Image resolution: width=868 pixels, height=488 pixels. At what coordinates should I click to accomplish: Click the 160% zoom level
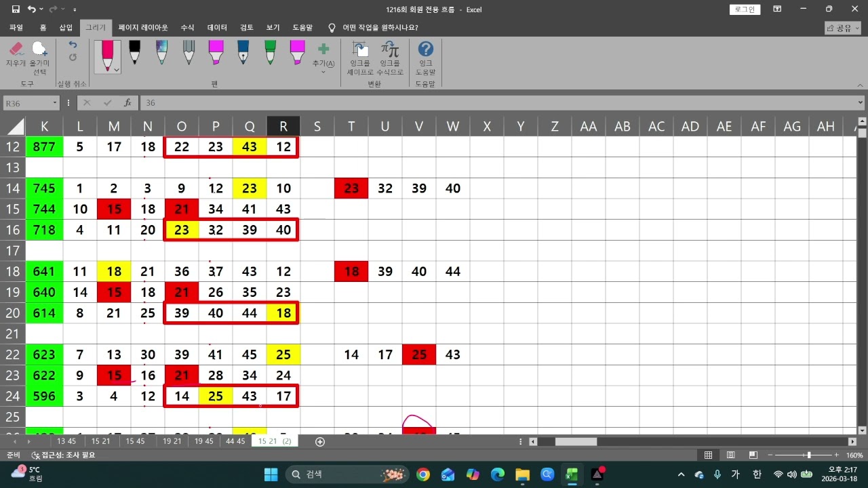click(x=854, y=455)
